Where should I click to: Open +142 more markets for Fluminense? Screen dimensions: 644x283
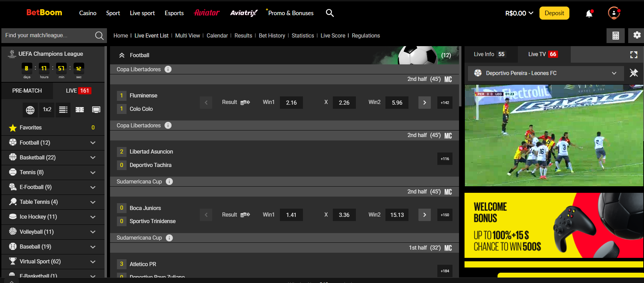point(445,103)
